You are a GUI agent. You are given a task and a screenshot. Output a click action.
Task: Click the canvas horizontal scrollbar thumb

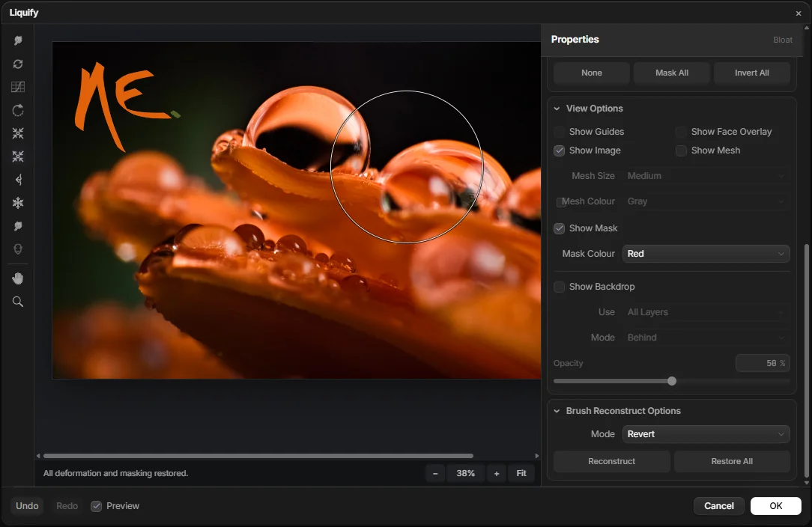pyautogui.click(x=258, y=456)
